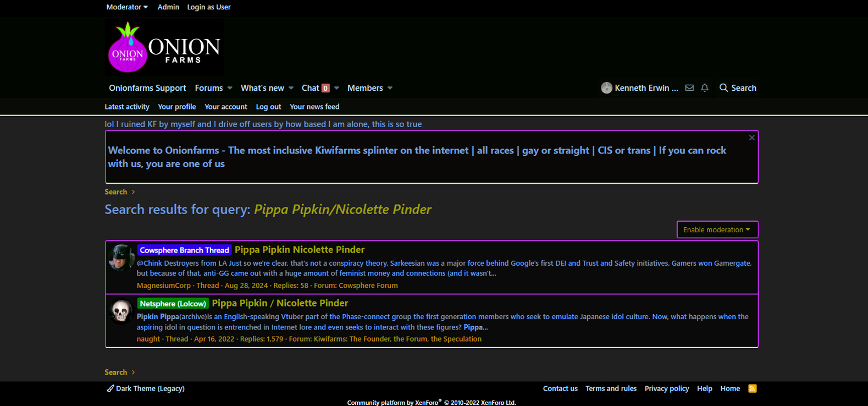This screenshot has height=406, width=868.
Task: Open the Cowsphere Branch Thread prefix label
Action: 184,250
